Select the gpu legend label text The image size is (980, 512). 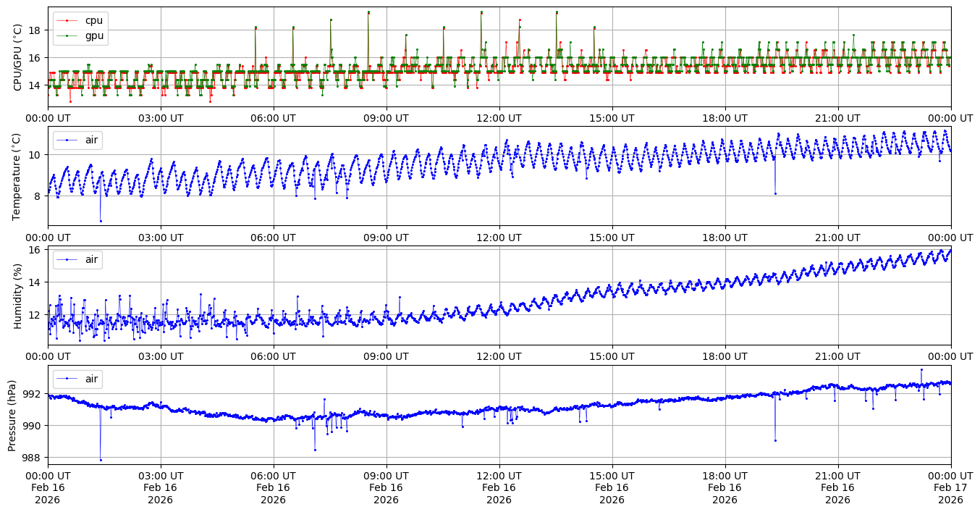[94, 35]
